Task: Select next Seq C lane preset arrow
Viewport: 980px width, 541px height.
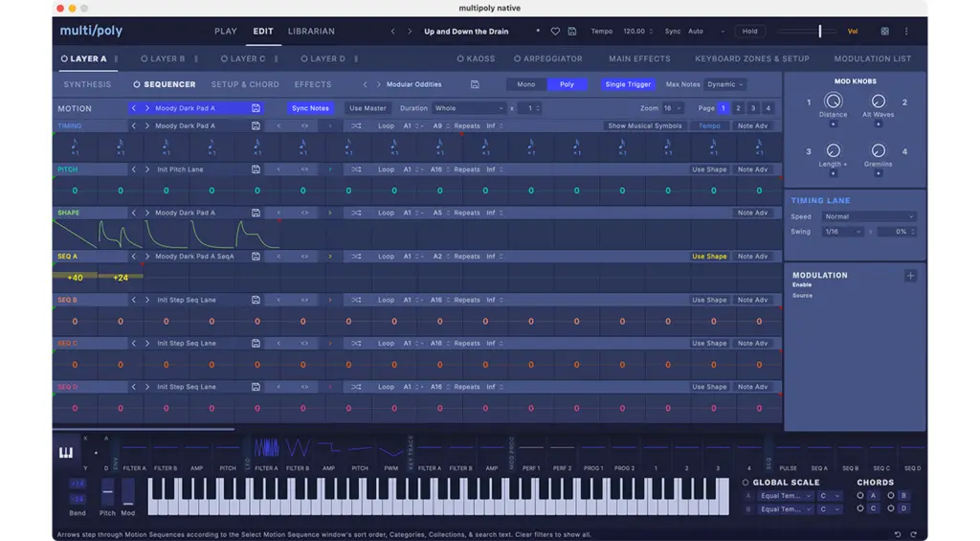Action: point(146,344)
